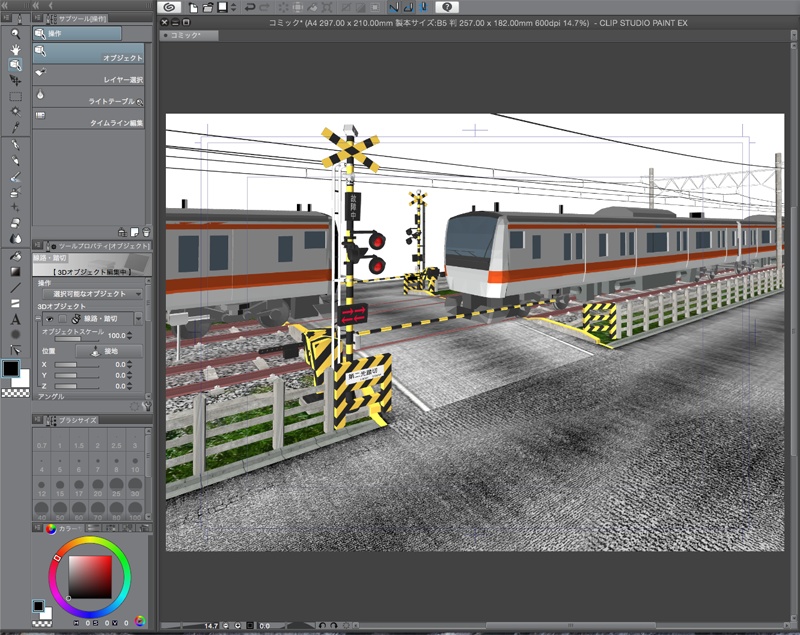Select the Zoom magnifier tool
The image size is (800, 635).
click(x=13, y=33)
